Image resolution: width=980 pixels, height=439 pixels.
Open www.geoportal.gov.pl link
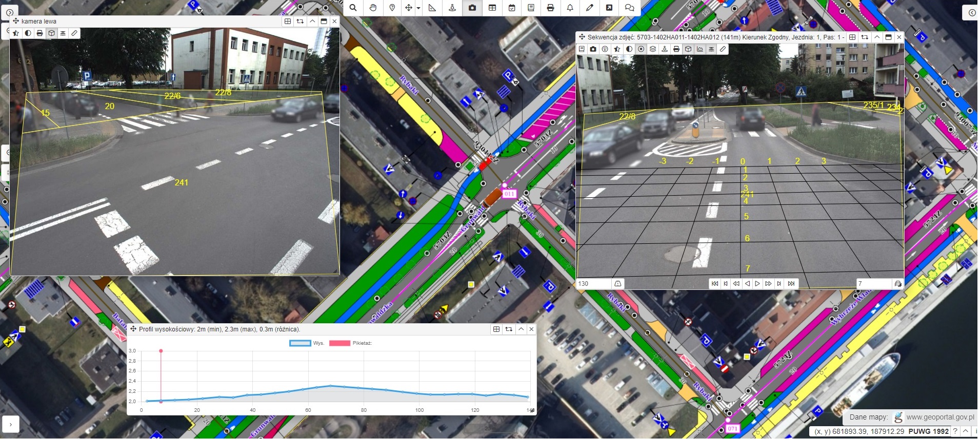[939, 417]
